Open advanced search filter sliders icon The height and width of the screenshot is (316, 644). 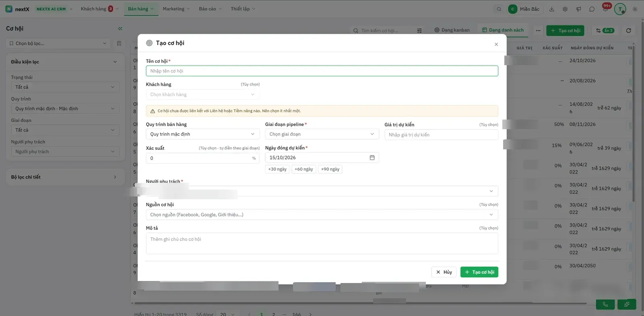[x=419, y=31]
